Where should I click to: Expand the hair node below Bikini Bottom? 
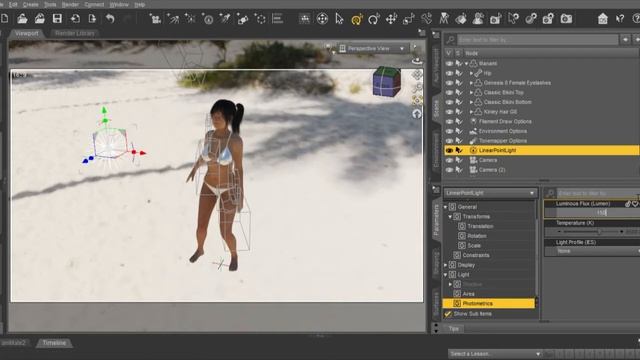coord(471,112)
